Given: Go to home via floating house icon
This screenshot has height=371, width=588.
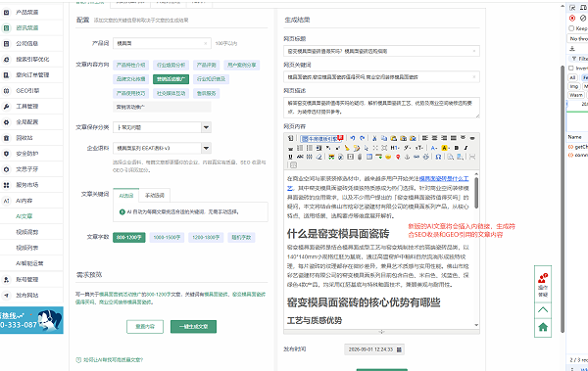Looking at the screenshot, I should (x=543, y=327).
